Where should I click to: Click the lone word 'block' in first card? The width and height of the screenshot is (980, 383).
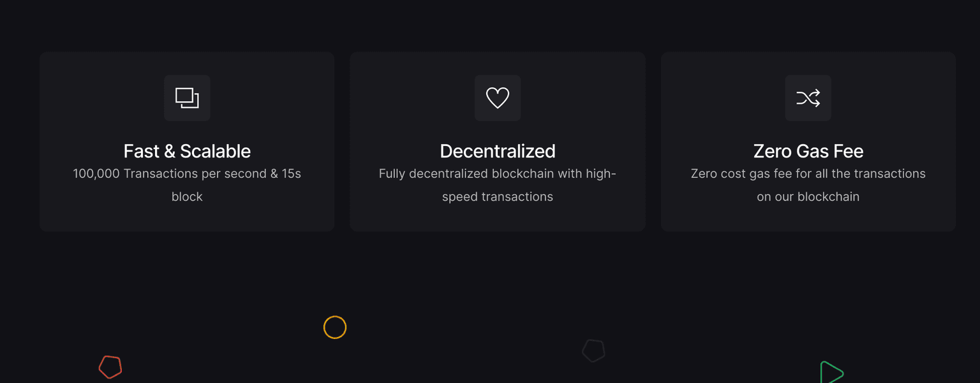(x=187, y=197)
